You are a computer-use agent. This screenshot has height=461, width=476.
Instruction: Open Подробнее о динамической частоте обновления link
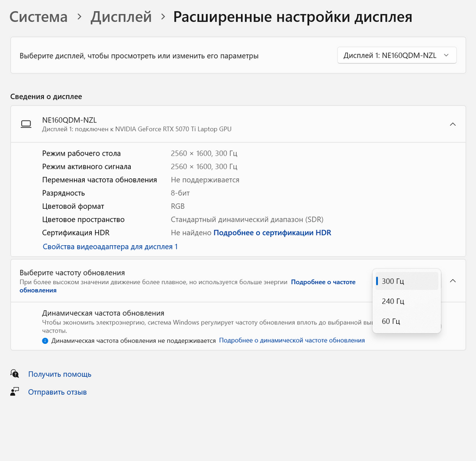pyautogui.click(x=291, y=340)
